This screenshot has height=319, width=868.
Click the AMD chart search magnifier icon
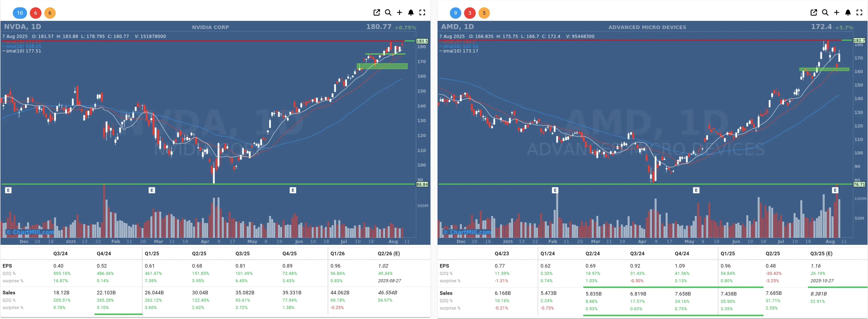click(x=825, y=13)
